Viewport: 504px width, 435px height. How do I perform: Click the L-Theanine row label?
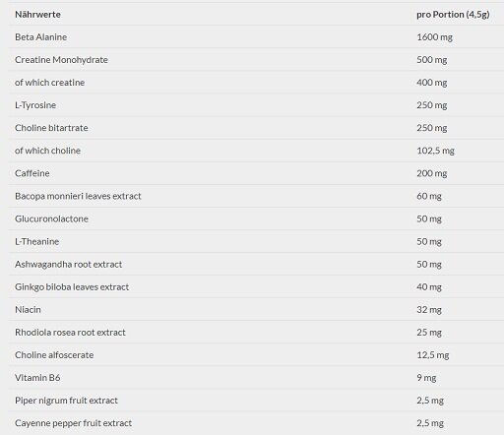[37, 241]
